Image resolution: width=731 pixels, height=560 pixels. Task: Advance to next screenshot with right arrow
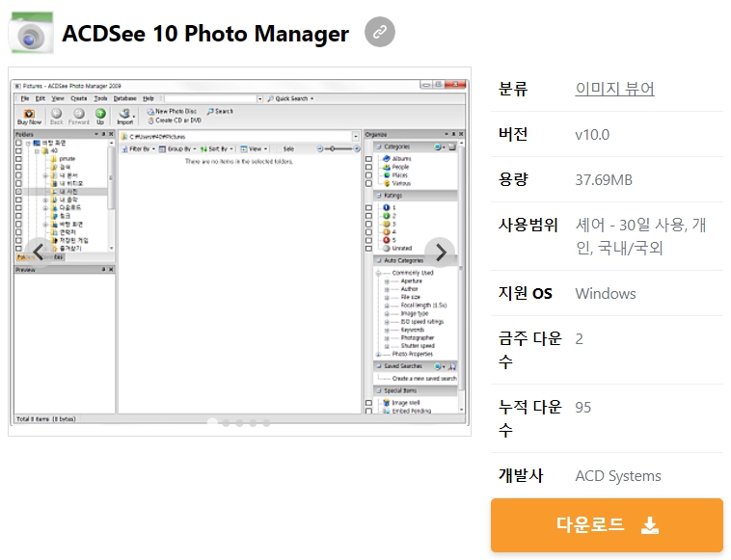pyautogui.click(x=440, y=253)
